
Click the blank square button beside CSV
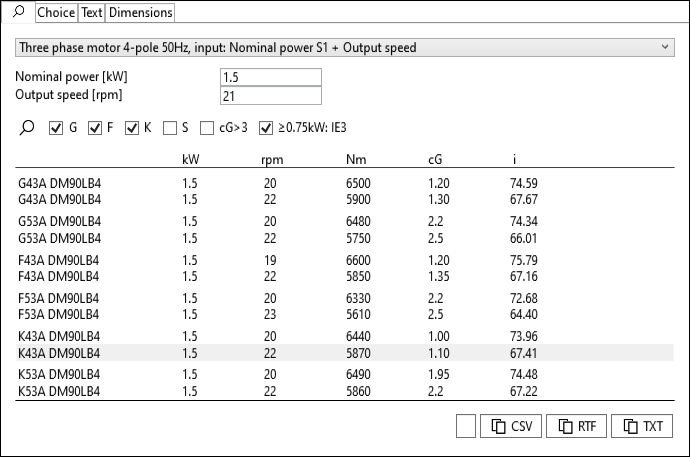tap(465, 426)
